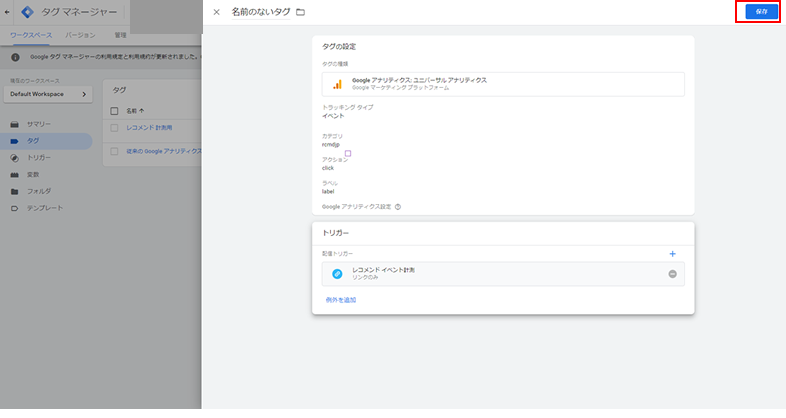This screenshot has width=786, height=418.
Task: Check the box for 従来の Google アナリティクス tag
Action: pyautogui.click(x=114, y=151)
